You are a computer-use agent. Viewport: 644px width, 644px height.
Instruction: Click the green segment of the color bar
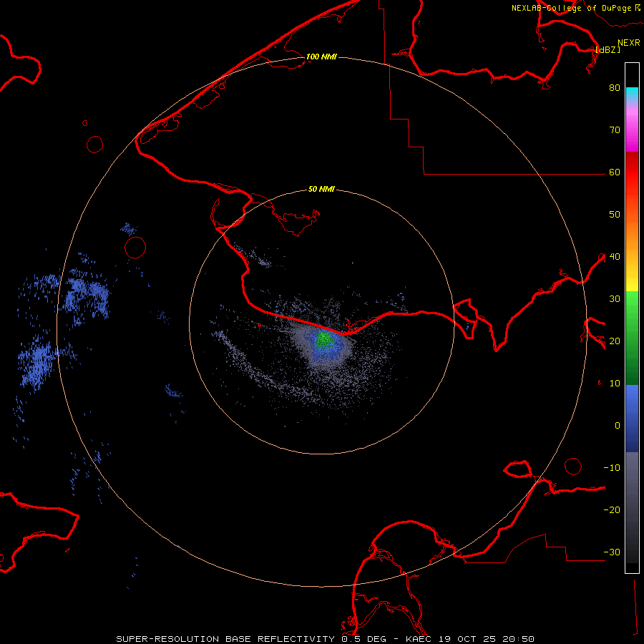point(632,338)
